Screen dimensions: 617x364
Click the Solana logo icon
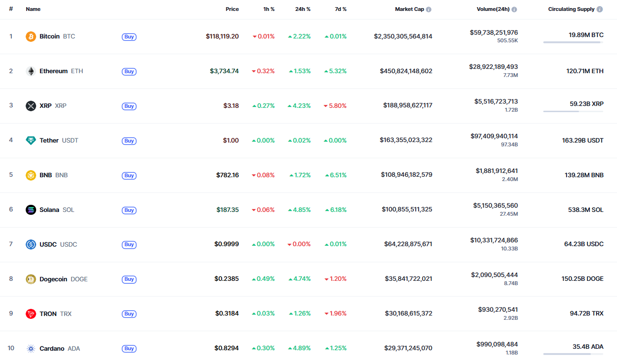(31, 210)
